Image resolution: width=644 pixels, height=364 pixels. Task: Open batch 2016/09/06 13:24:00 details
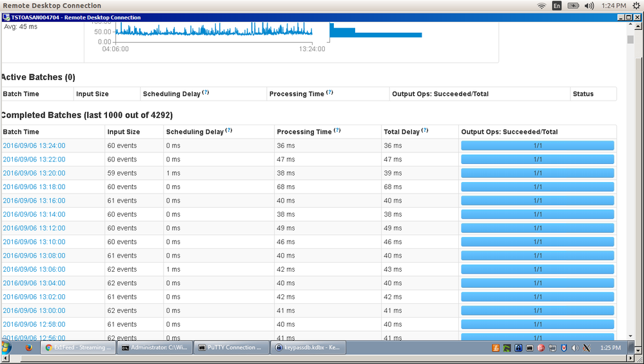click(34, 146)
